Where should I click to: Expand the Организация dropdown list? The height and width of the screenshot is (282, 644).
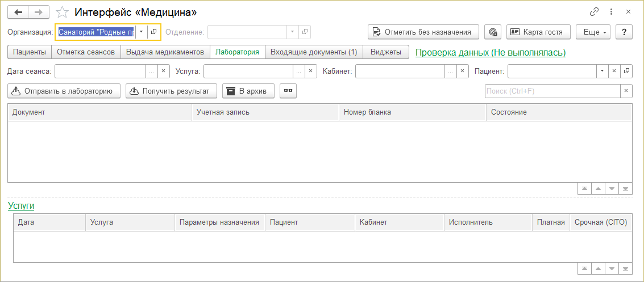(142, 32)
